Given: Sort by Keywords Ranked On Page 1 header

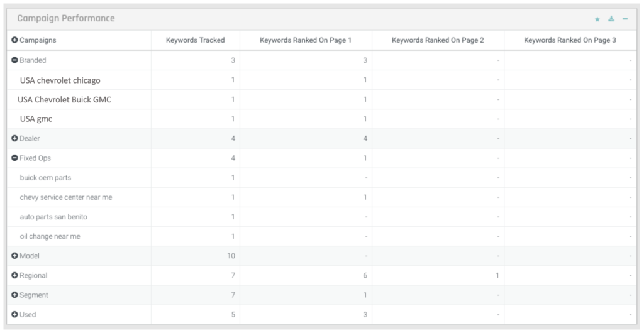Looking at the screenshot, I should click(x=306, y=40).
